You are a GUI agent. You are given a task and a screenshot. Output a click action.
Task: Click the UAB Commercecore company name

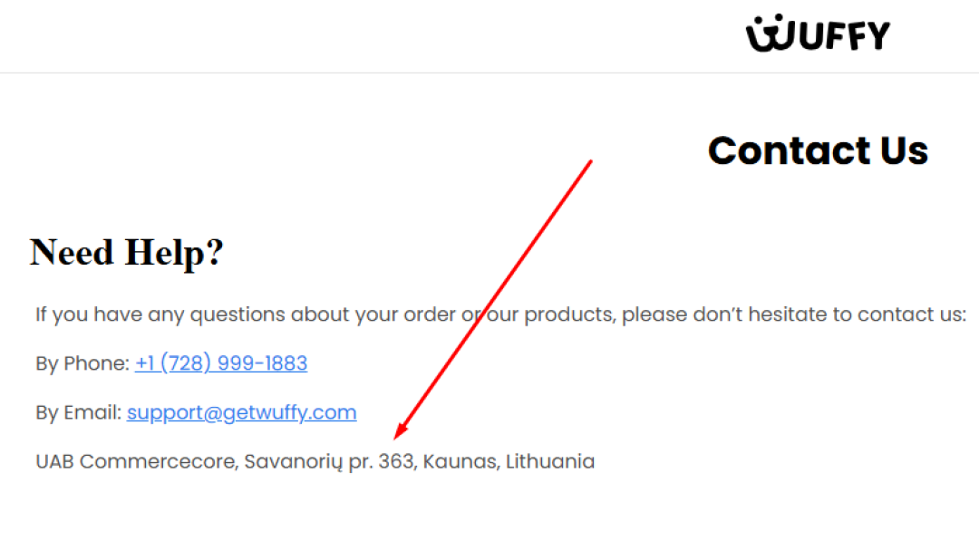137,461
